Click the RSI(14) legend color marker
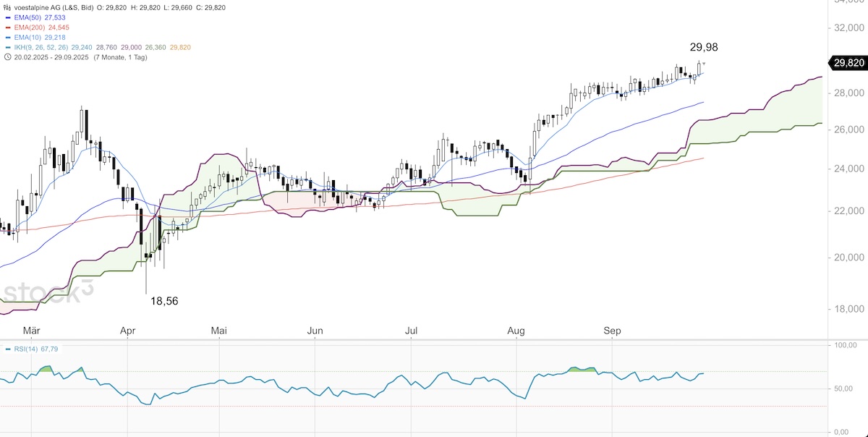 click(x=7, y=349)
